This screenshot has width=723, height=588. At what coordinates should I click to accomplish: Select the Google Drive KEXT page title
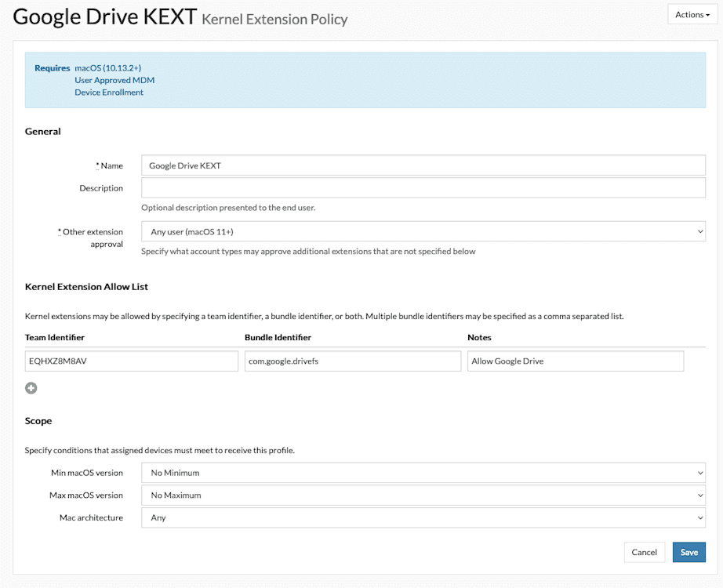point(104,16)
